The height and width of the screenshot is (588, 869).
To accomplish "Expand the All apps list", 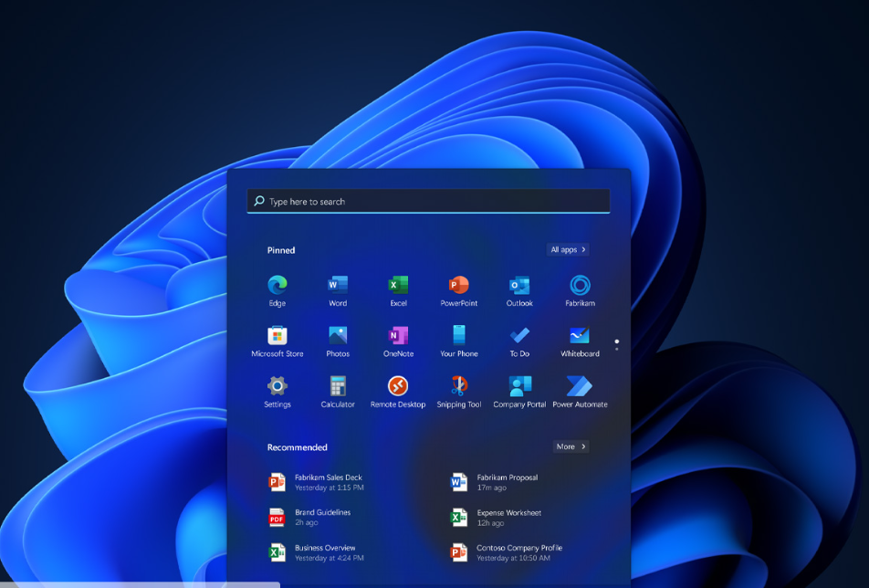I will (568, 249).
